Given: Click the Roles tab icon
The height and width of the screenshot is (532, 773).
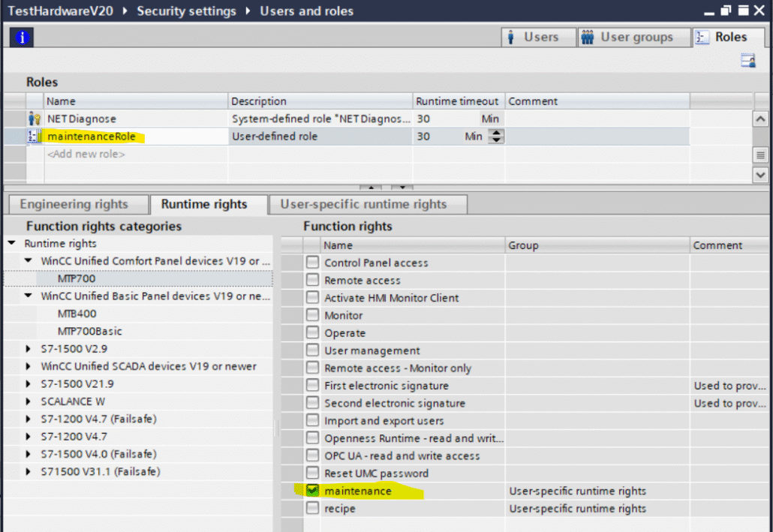Looking at the screenshot, I should (702, 38).
